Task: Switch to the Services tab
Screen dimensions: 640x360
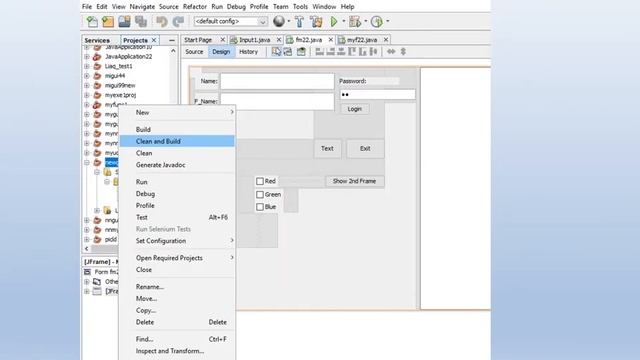Action: pos(97,40)
